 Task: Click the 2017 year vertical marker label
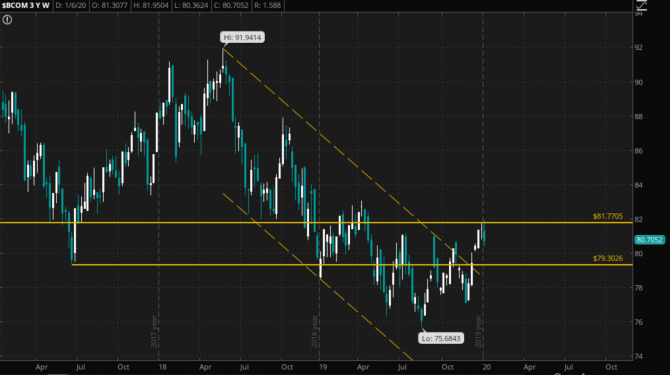coord(155,331)
